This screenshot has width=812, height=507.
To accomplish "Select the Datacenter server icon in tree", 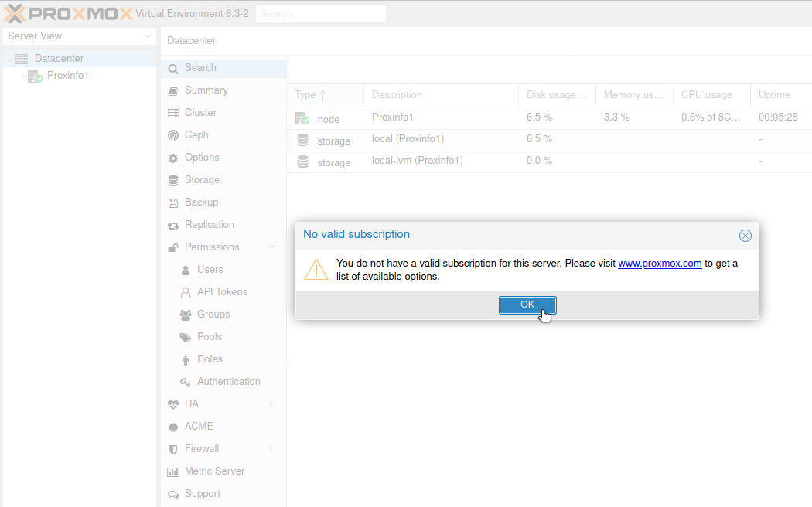I will (x=22, y=59).
